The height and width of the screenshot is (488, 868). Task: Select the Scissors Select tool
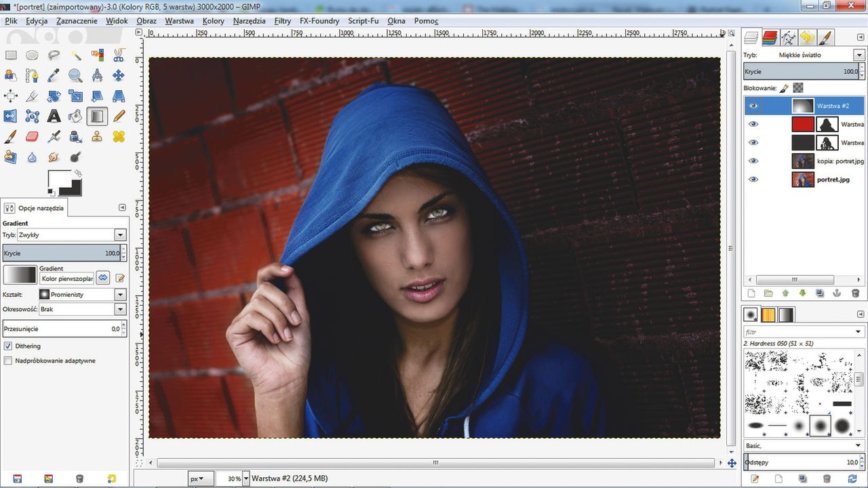click(x=119, y=55)
